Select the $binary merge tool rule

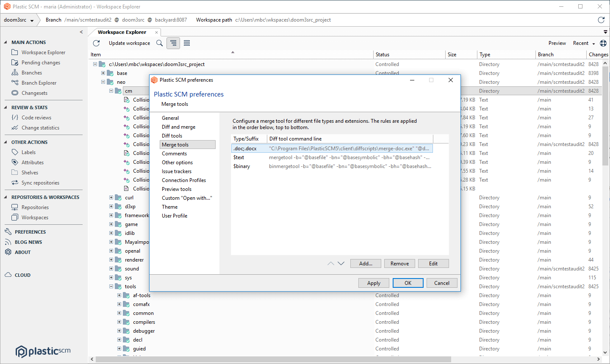tap(332, 166)
